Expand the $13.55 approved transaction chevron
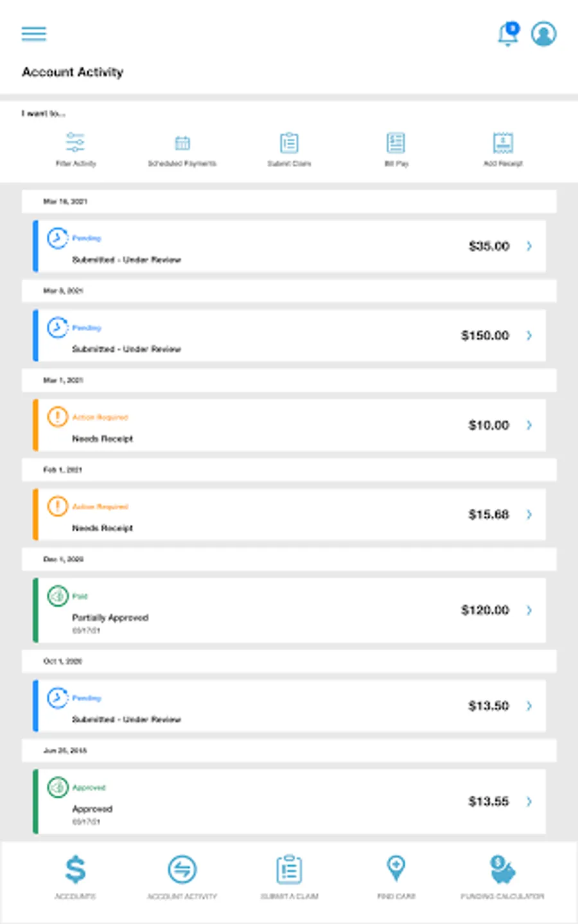This screenshot has width=578, height=924. [529, 801]
